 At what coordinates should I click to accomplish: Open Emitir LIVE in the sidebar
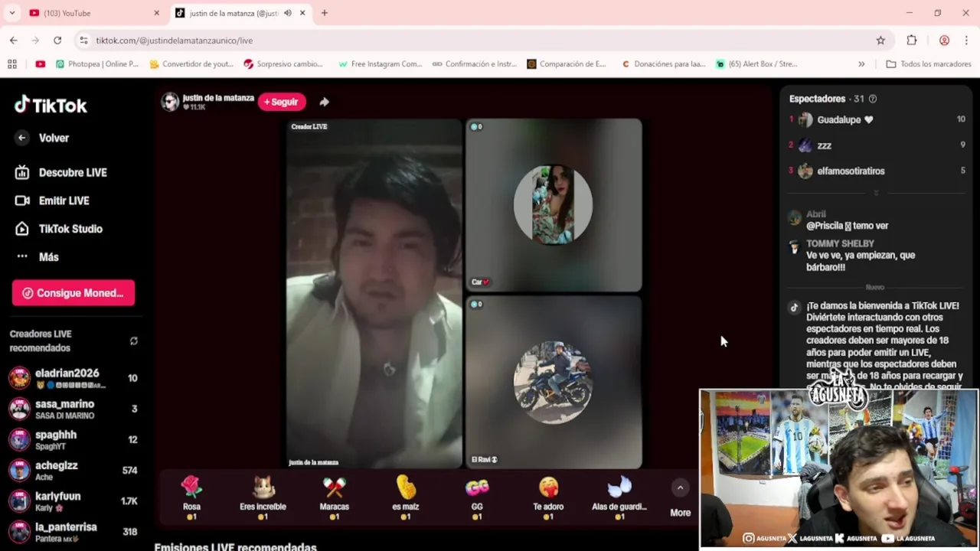[x=53, y=201]
